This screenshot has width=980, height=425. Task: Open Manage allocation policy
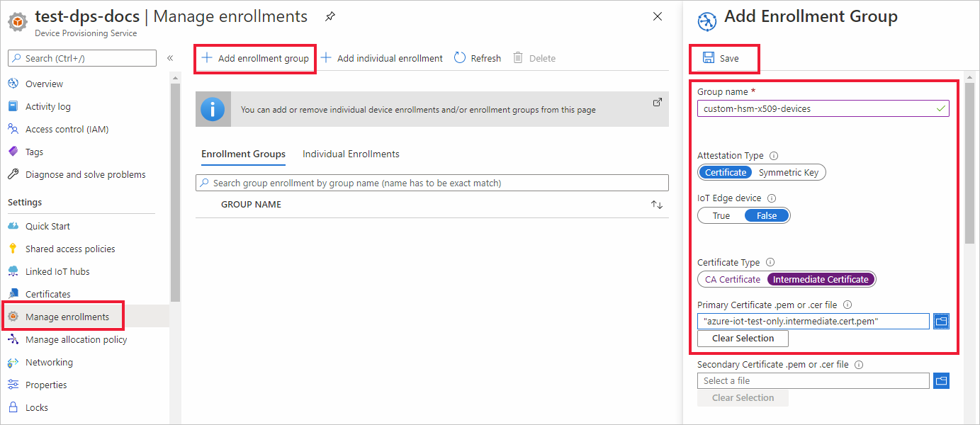[x=77, y=339]
